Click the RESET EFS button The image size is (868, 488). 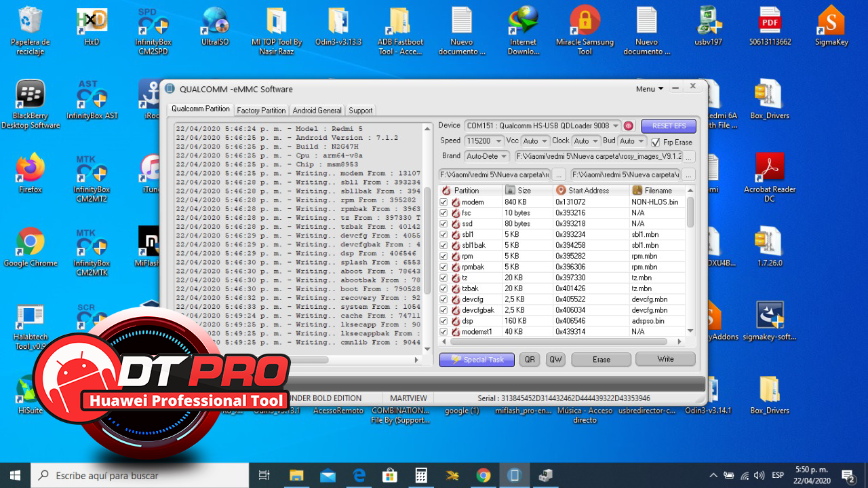tap(669, 126)
